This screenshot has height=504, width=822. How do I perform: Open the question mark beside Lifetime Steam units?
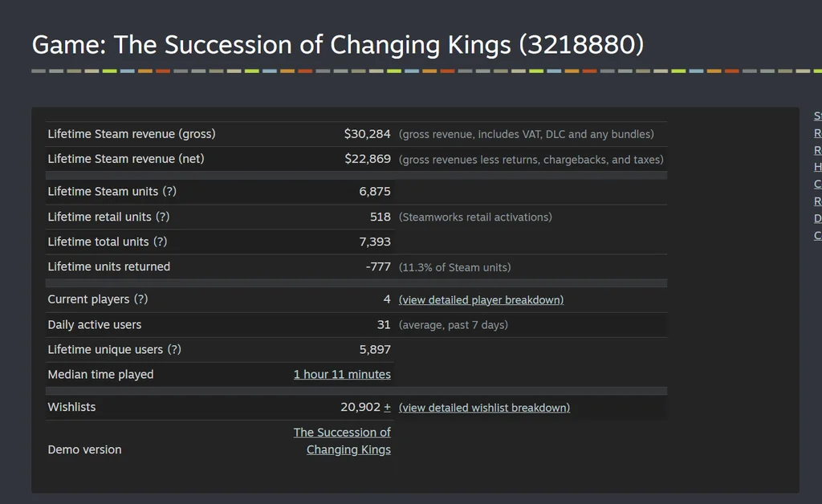tap(169, 192)
